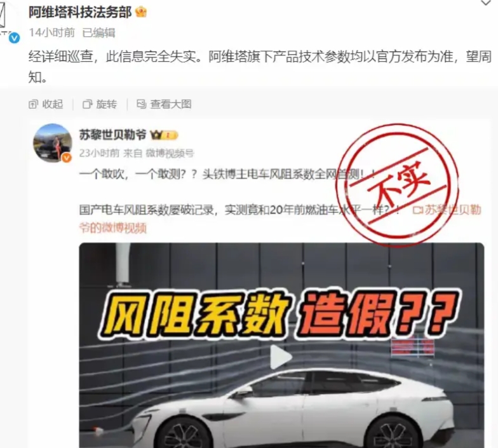Click the 23小时前 timestamp of reposted post
Viewport: 498px width, 448px height.
click(x=99, y=153)
